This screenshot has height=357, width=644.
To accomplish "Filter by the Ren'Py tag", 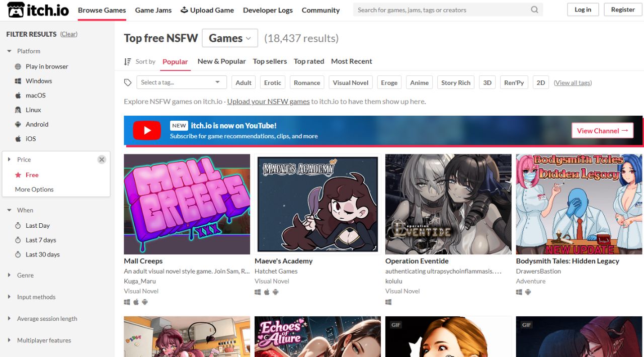I will tap(514, 82).
